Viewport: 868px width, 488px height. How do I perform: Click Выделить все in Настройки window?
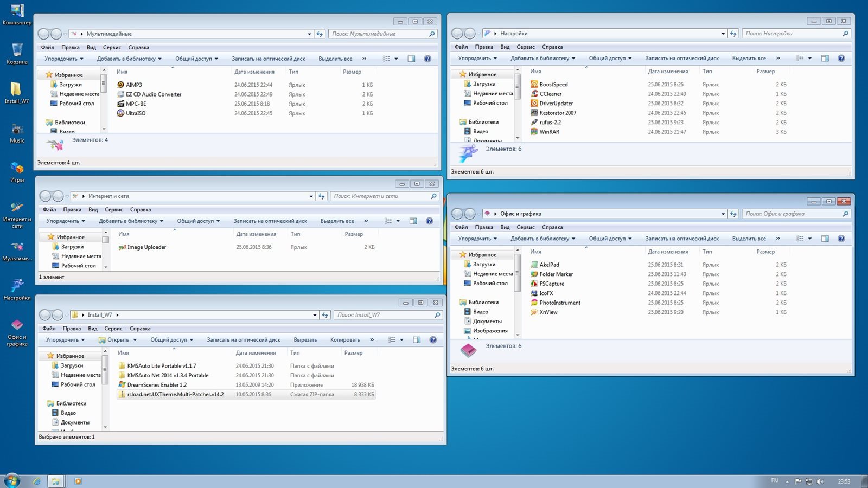coord(749,58)
